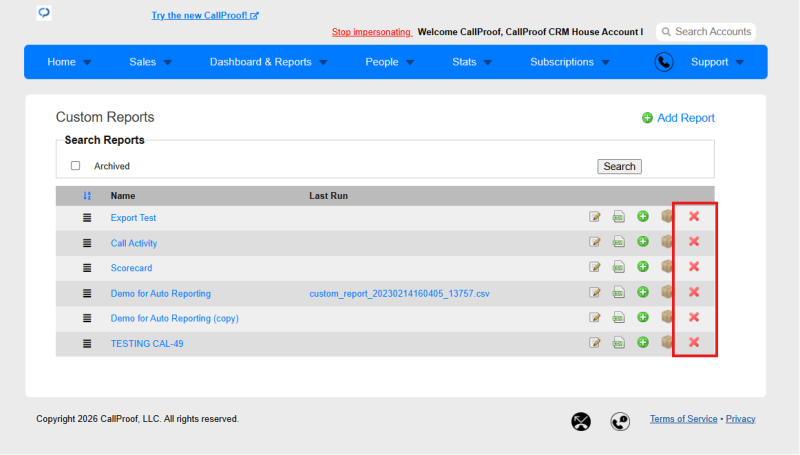Export Scorecard report to CSV
This screenshot has width=800, height=455.
[618, 267]
